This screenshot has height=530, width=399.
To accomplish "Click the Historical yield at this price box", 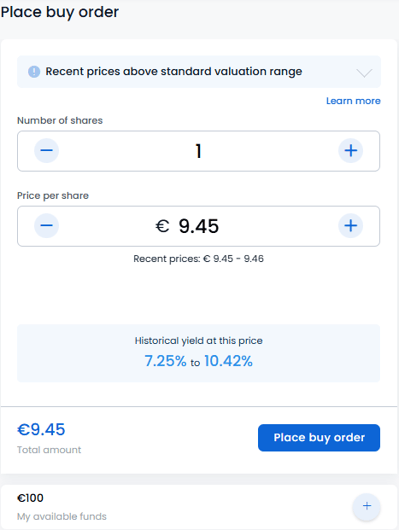I will click(x=198, y=353).
